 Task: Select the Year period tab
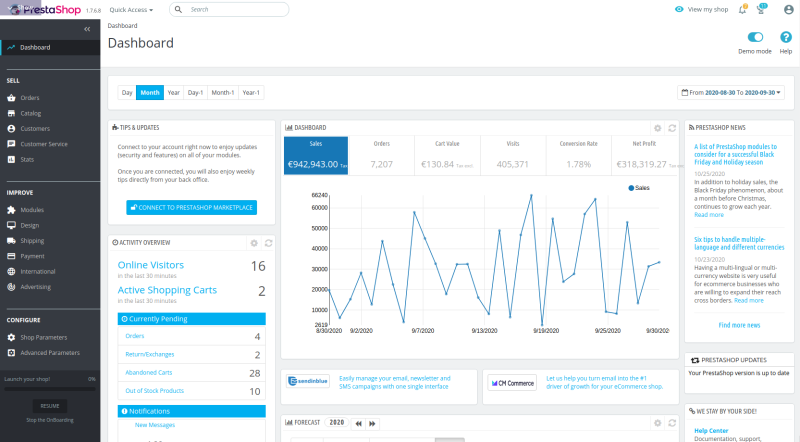[x=174, y=93]
